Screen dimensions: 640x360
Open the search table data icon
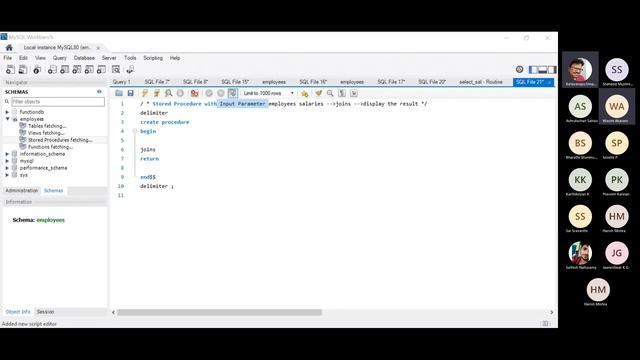click(x=116, y=70)
